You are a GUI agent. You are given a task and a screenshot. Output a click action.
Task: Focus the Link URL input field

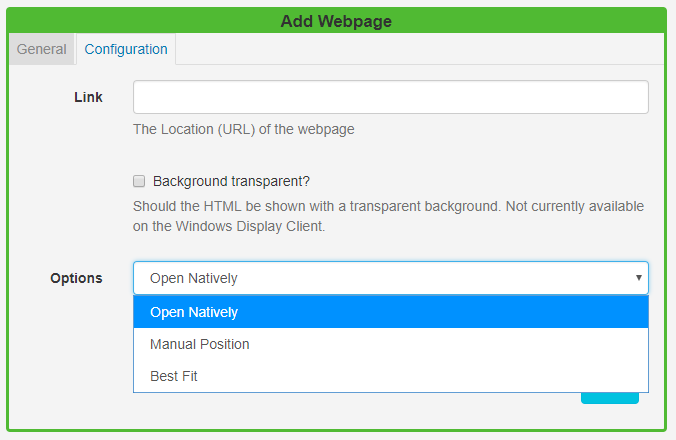[x=390, y=97]
